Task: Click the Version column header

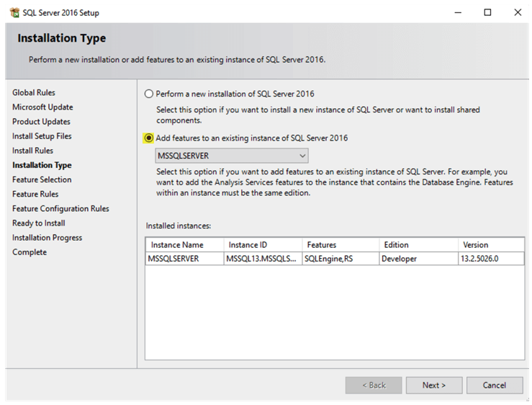Action: coord(491,244)
